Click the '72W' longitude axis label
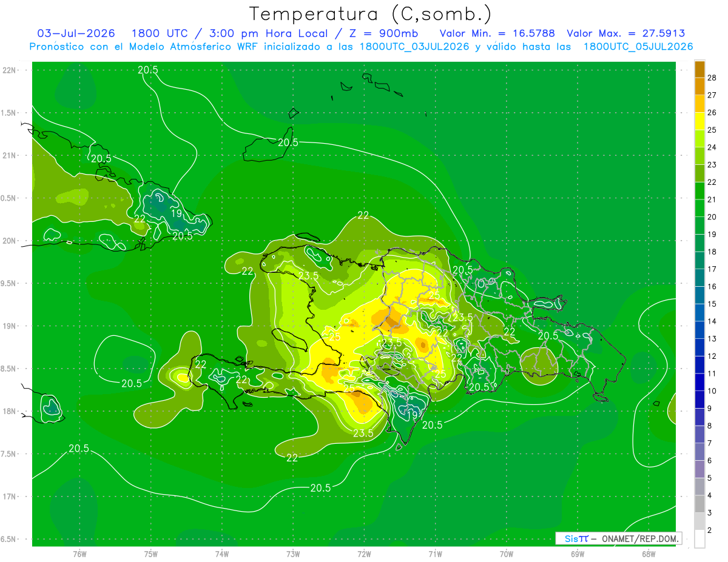 click(364, 554)
